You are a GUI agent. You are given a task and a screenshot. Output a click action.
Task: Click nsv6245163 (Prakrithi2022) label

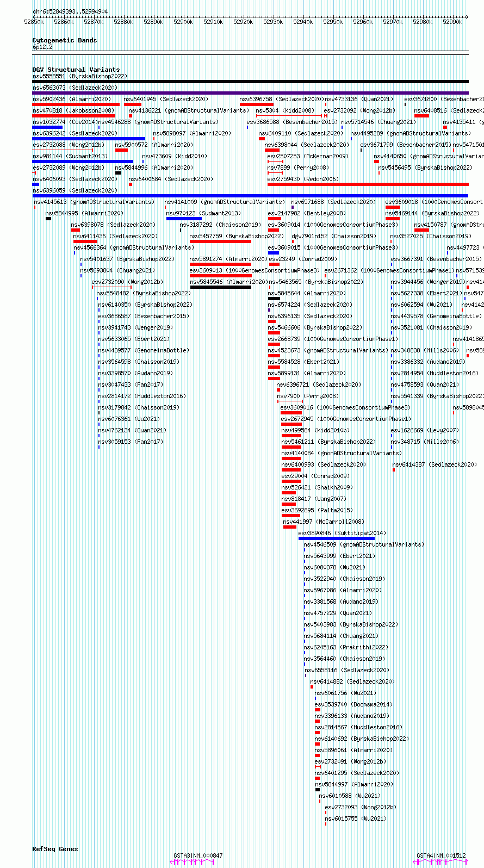[346, 648]
